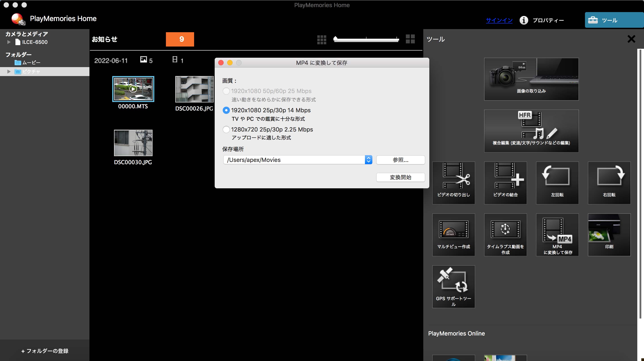Click the movie count film icon
The image size is (644, 361).
(175, 59)
